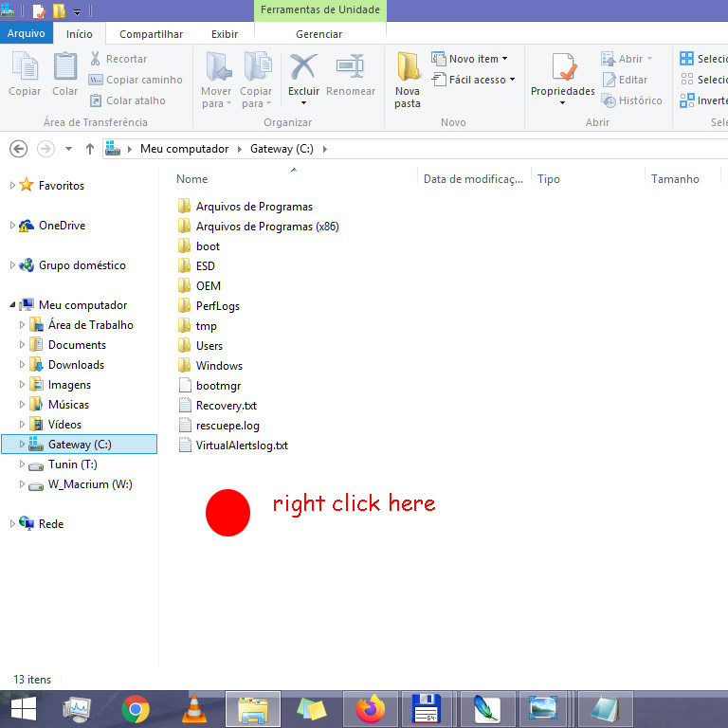The height and width of the screenshot is (728, 728).
Task: Switch to the Compartilhar ribbon tab
Action: coord(151,34)
